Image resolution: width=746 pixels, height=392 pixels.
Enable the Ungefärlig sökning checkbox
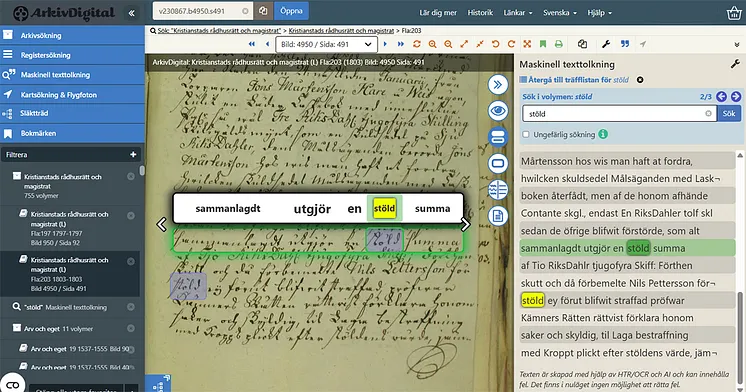point(526,135)
